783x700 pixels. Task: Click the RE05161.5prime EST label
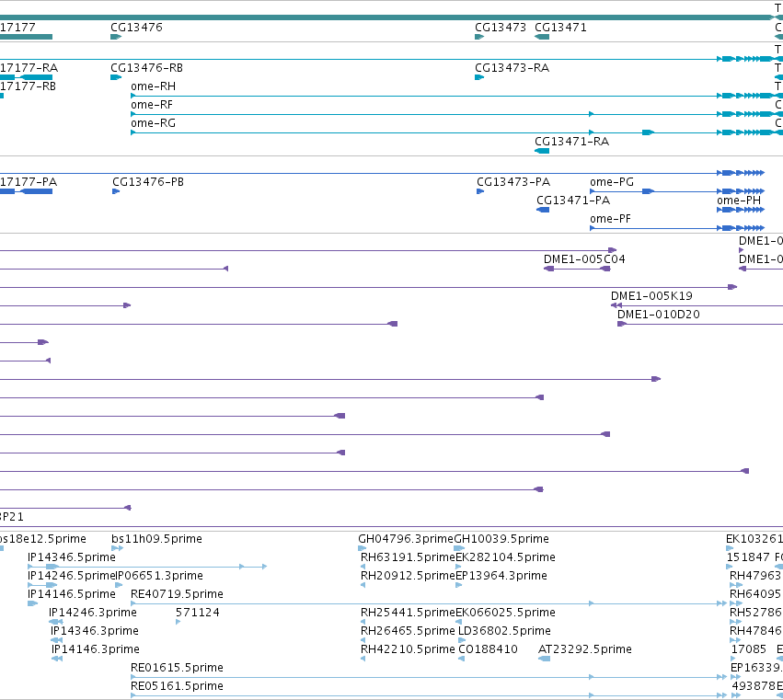(177, 686)
